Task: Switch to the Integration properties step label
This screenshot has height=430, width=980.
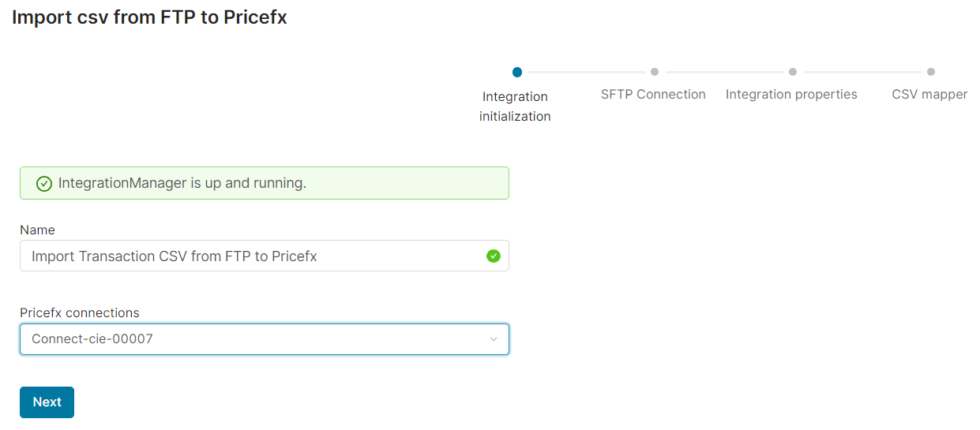Action: click(791, 95)
